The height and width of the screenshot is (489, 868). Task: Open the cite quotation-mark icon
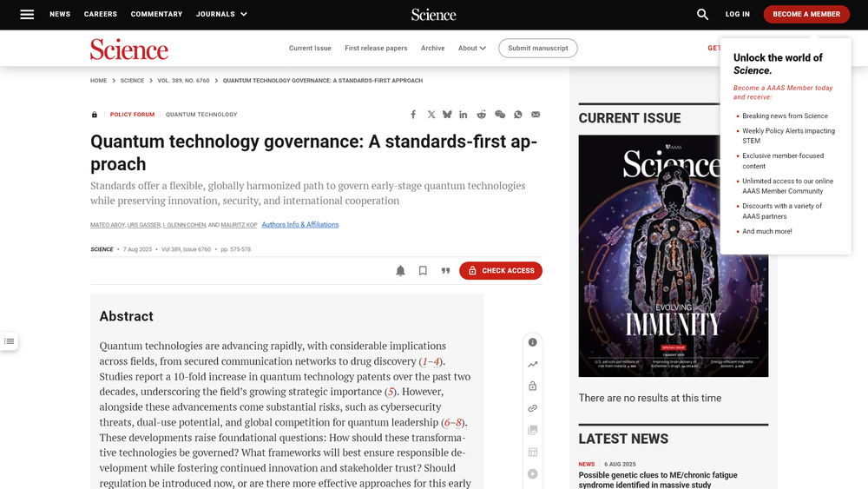pos(445,271)
